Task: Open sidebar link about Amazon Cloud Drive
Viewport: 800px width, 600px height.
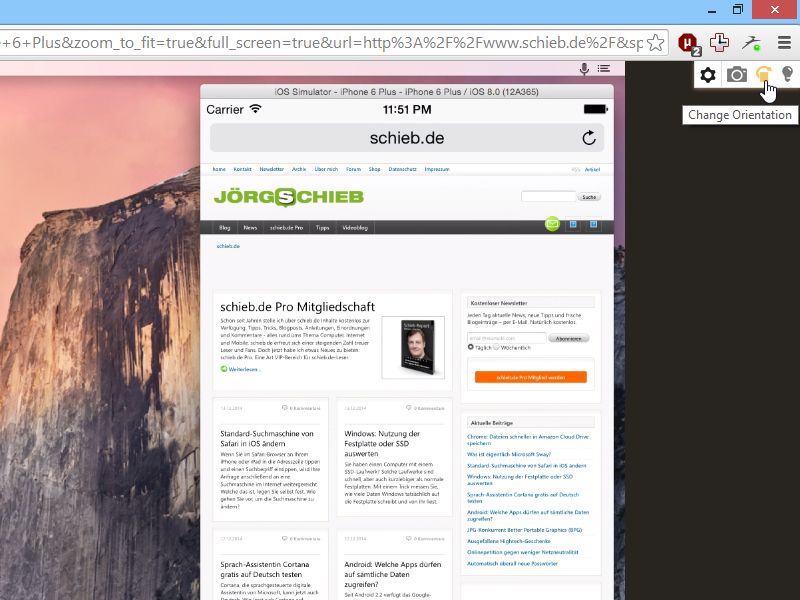Action: pyautogui.click(x=528, y=440)
